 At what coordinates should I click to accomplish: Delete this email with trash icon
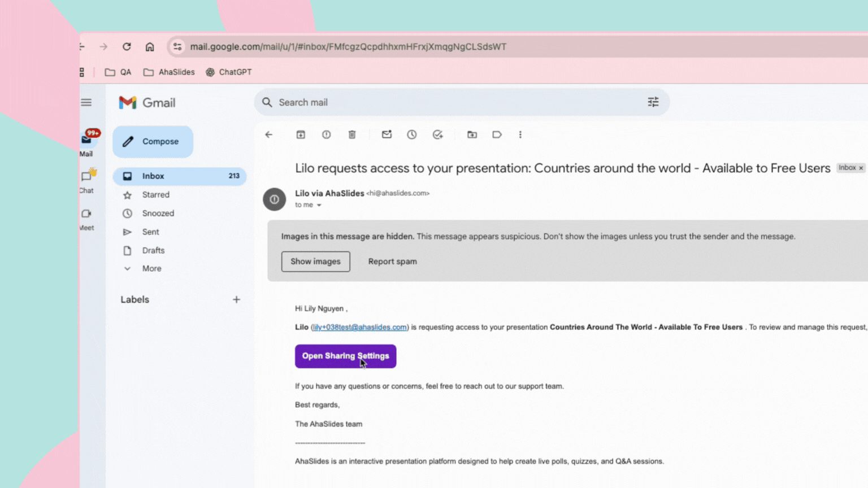tap(352, 134)
